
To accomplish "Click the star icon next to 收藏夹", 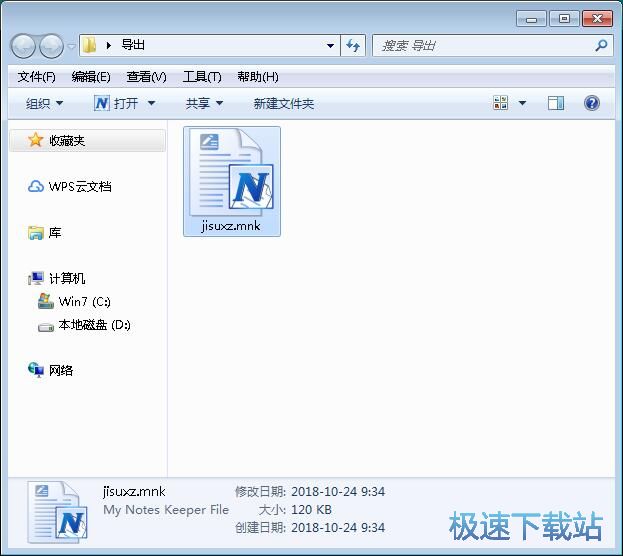I will (35, 140).
